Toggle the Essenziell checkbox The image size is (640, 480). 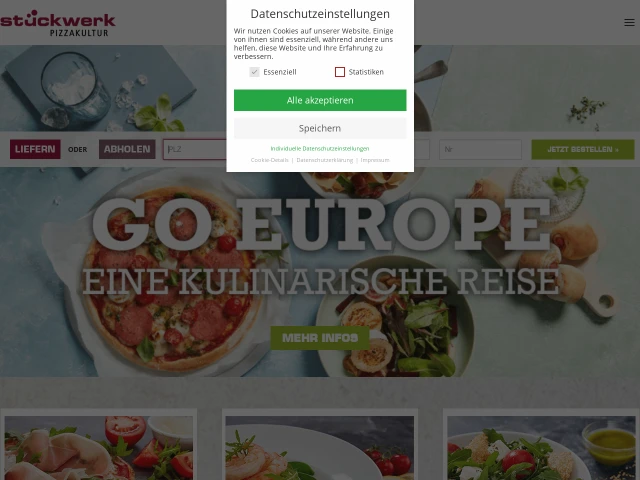pyautogui.click(x=254, y=72)
